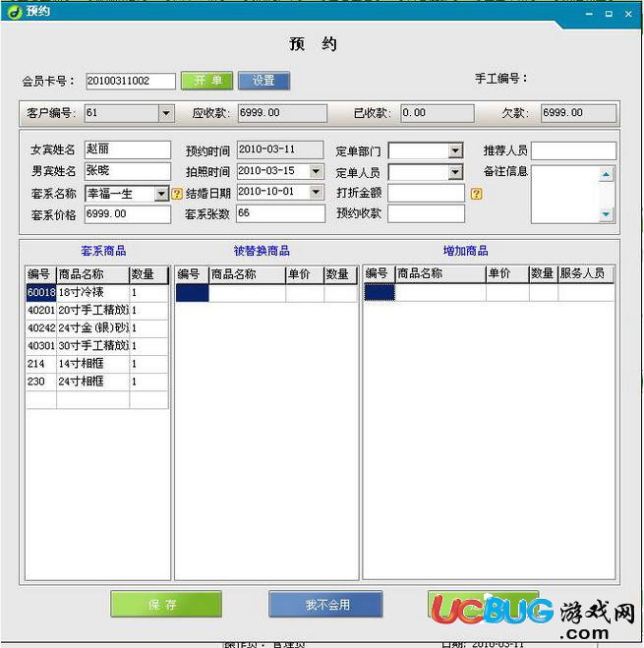Click 商品名称 header in 被替换商品 table
This screenshot has width=644, height=648.
tap(247, 274)
